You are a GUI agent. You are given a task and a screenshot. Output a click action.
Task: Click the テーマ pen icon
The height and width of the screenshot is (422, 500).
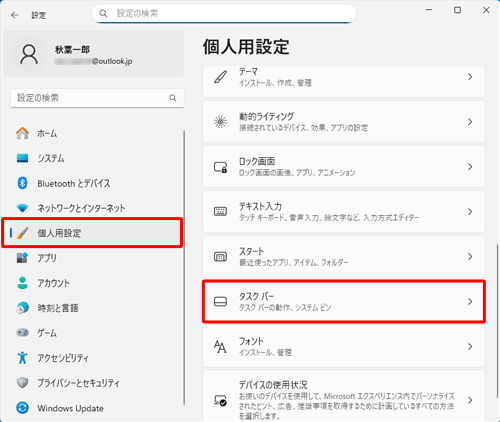pyautogui.click(x=220, y=77)
